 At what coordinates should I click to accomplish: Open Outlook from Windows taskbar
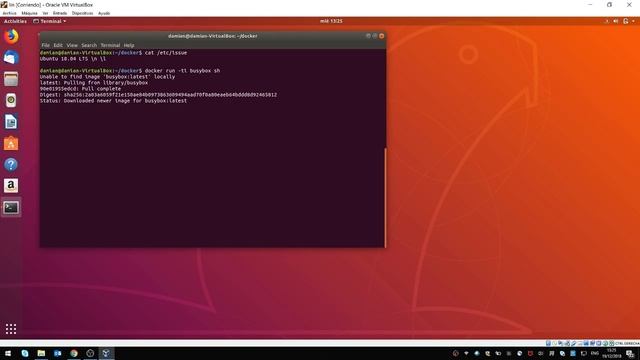pyautogui.click(x=58, y=353)
